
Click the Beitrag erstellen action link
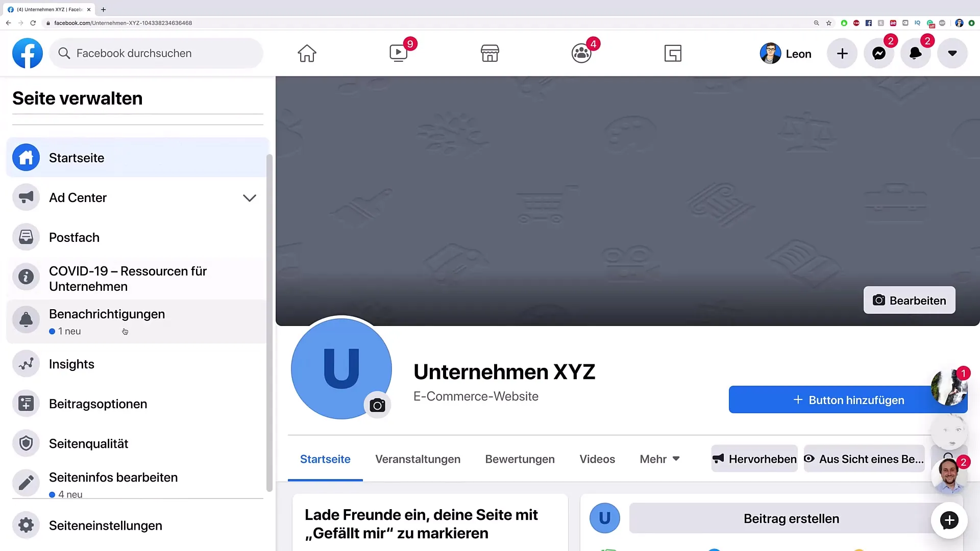(791, 518)
